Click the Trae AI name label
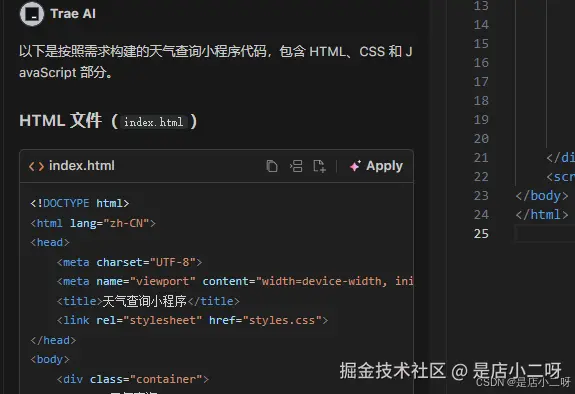The width and height of the screenshot is (575, 394). (x=73, y=14)
